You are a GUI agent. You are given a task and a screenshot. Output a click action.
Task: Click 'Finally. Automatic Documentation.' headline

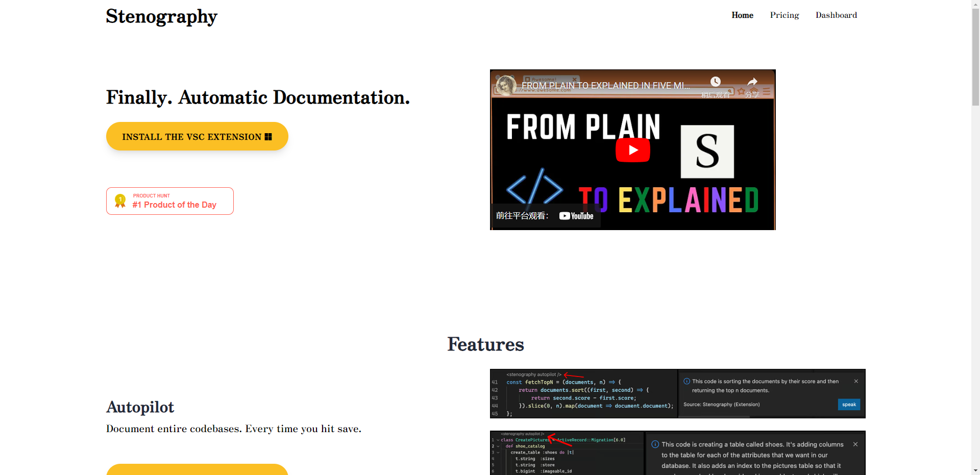pyautogui.click(x=258, y=97)
